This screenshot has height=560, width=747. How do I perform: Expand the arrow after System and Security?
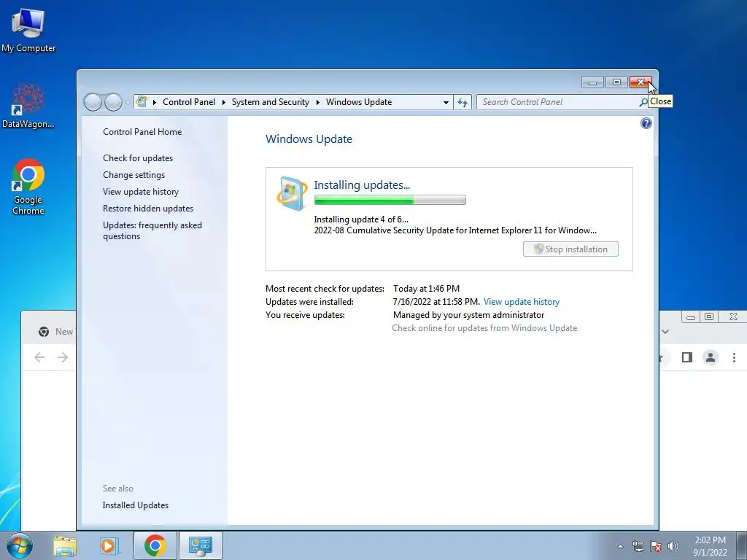[x=318, y=102]
